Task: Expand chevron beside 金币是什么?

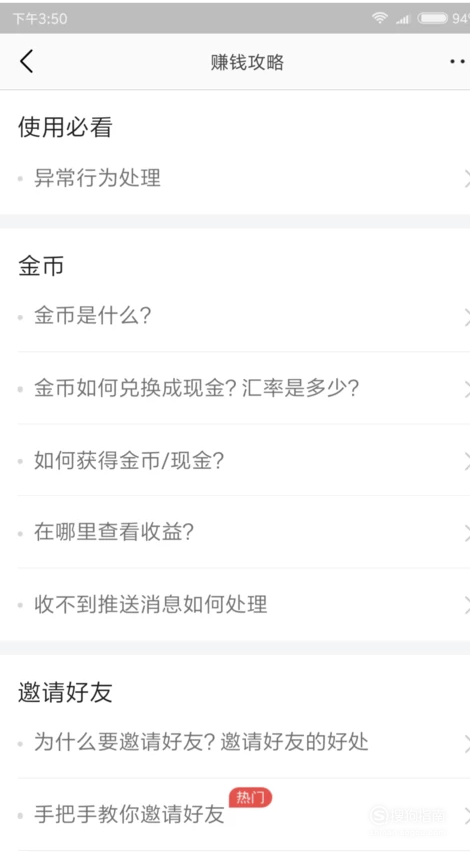Action: [466, 316]
